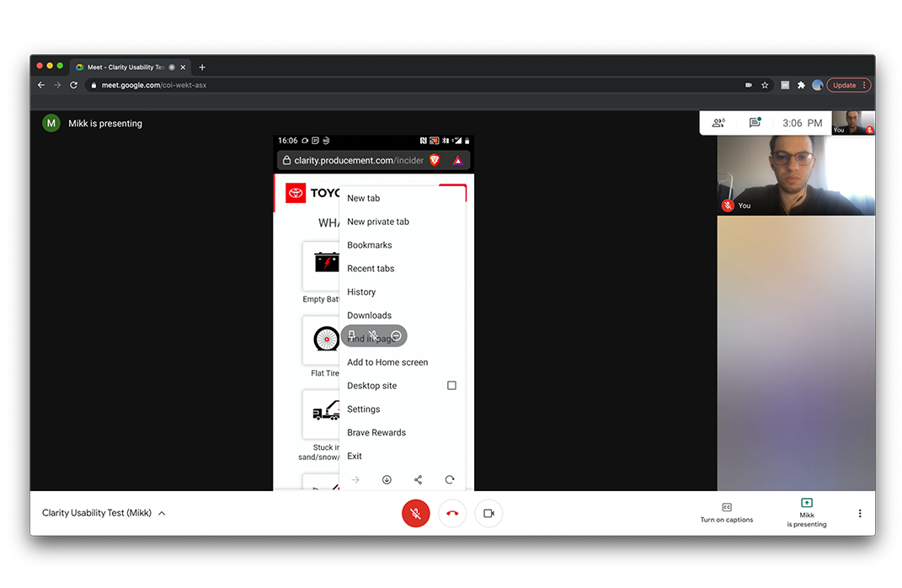902x588 pixels.
Task: Click the Brave Rewards triangle icon
Action: pos(457,160)
